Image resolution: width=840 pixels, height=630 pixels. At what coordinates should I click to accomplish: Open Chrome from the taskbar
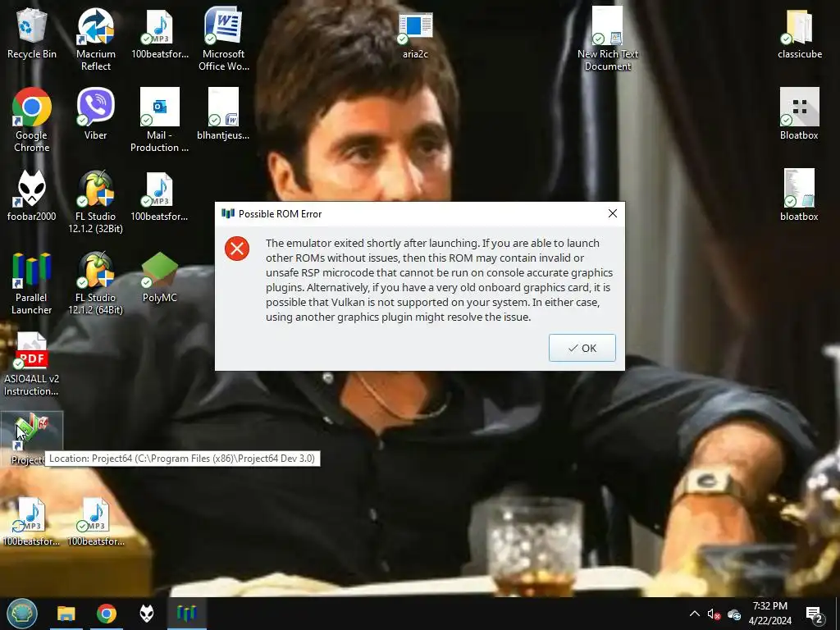[x=107, y=614]
